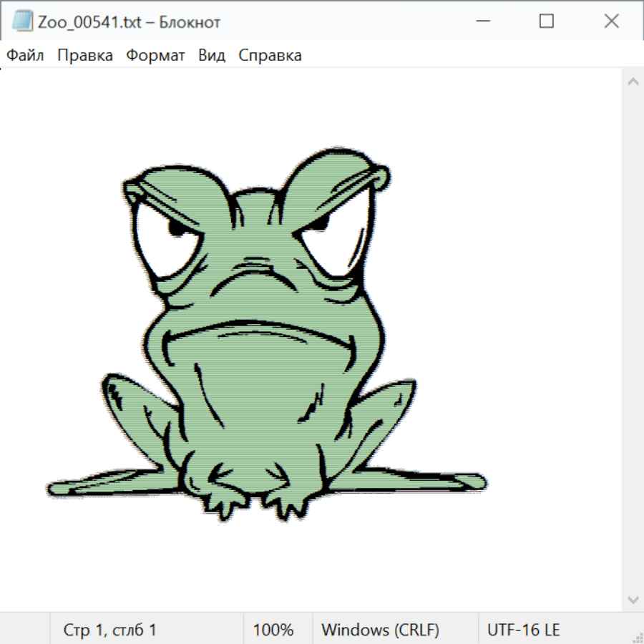
Task: Click the Стр 1, стлб 1 indicator
Action: [109, 630]
